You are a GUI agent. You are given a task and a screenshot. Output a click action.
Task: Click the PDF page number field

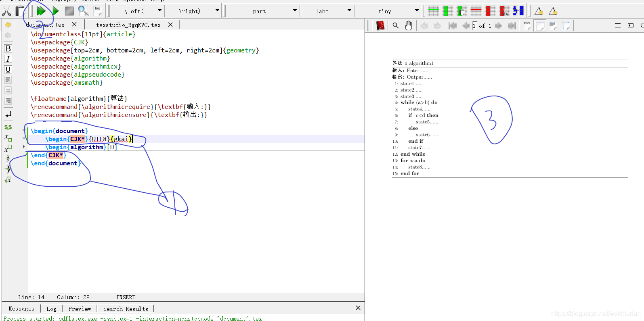[x=475, y=26]
